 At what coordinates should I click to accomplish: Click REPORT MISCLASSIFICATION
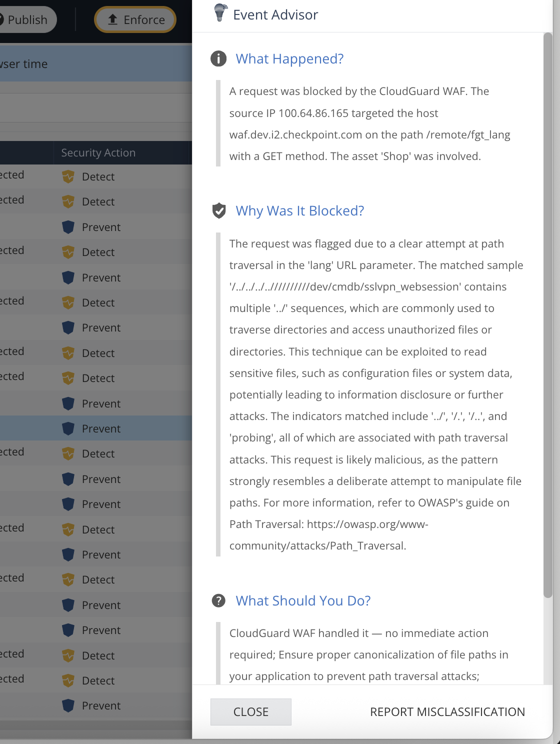pos(447,712)
